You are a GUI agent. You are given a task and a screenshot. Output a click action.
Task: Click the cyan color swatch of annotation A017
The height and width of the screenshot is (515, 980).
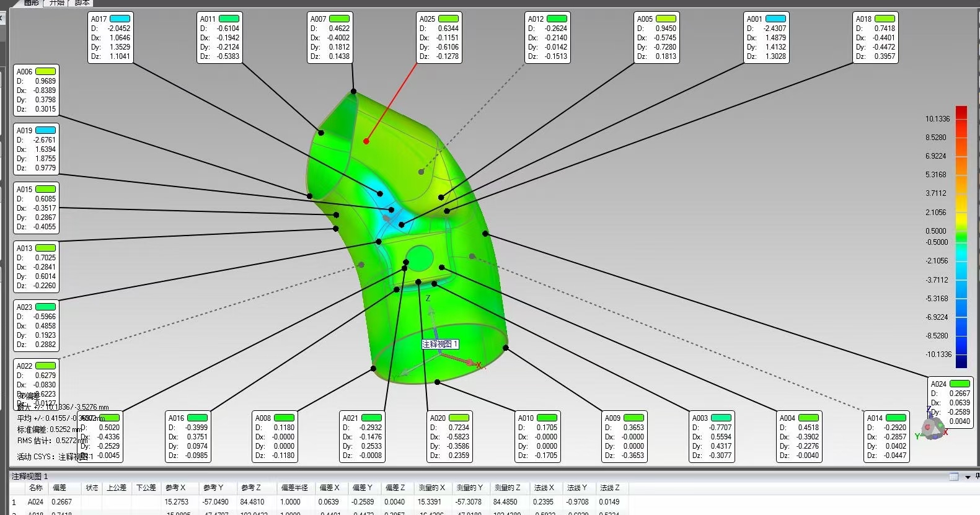[120, 19]
